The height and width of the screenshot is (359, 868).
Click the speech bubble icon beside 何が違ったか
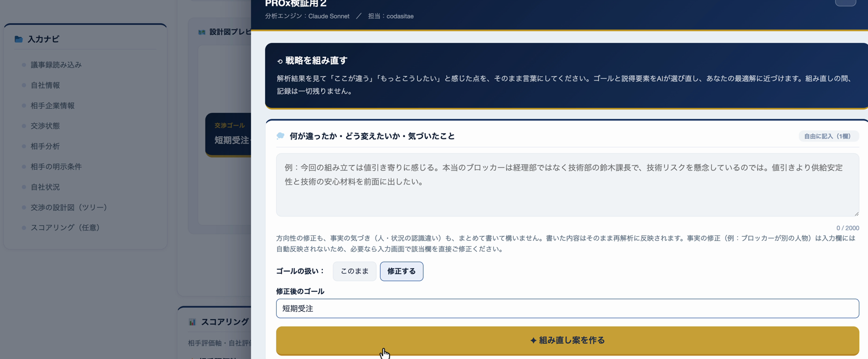[281, 136]
